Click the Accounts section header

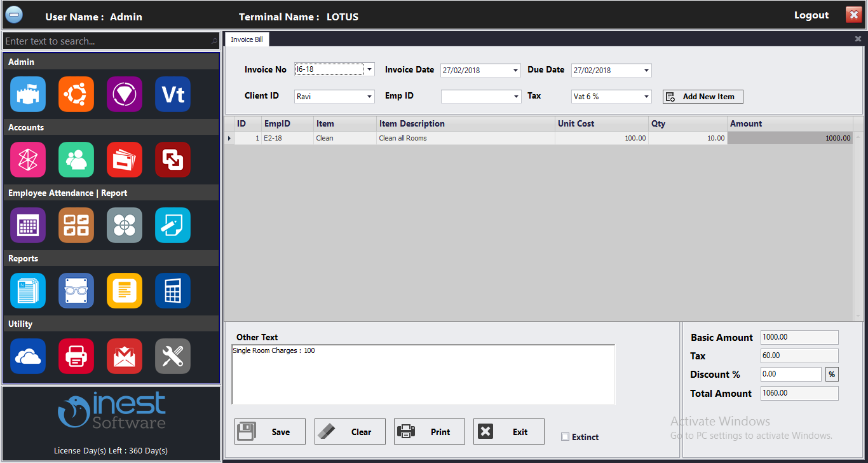[111, 127]
